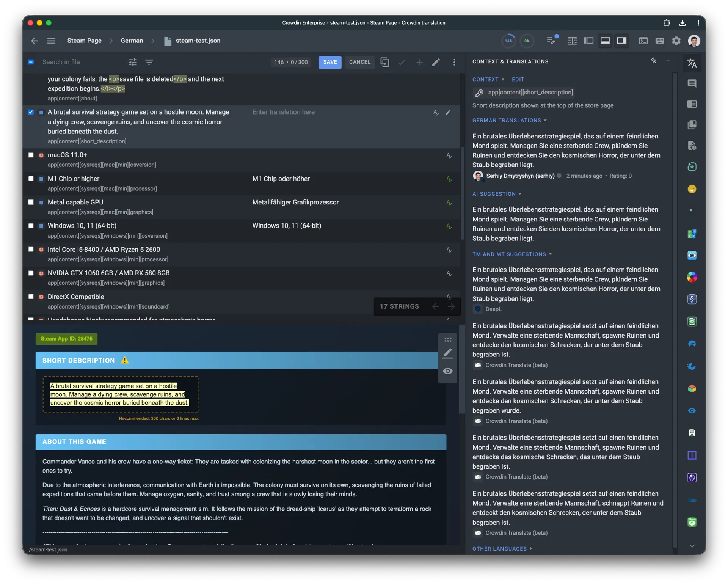
Task: Switch to the EDIT tab in context panel
Action: (518, 79)
